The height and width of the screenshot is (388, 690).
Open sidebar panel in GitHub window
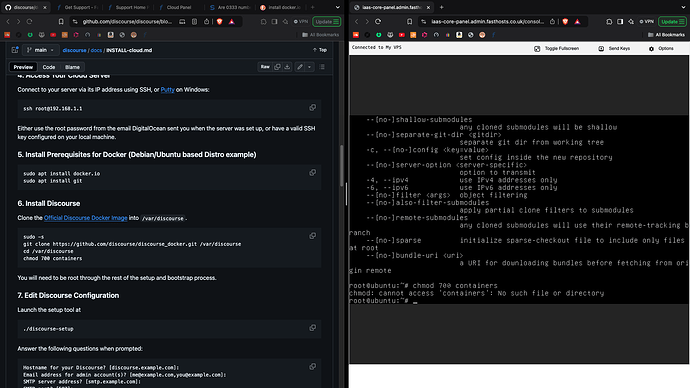(274, 22)
